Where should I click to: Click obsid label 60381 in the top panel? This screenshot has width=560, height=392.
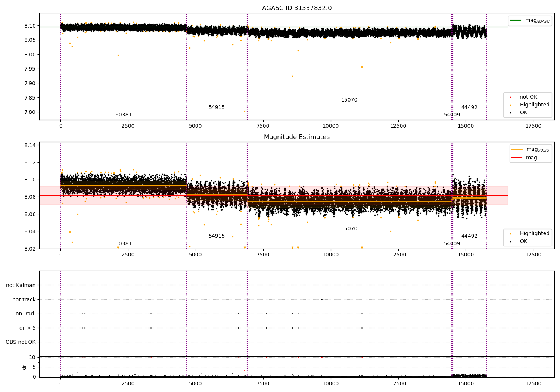click(124, 115)
